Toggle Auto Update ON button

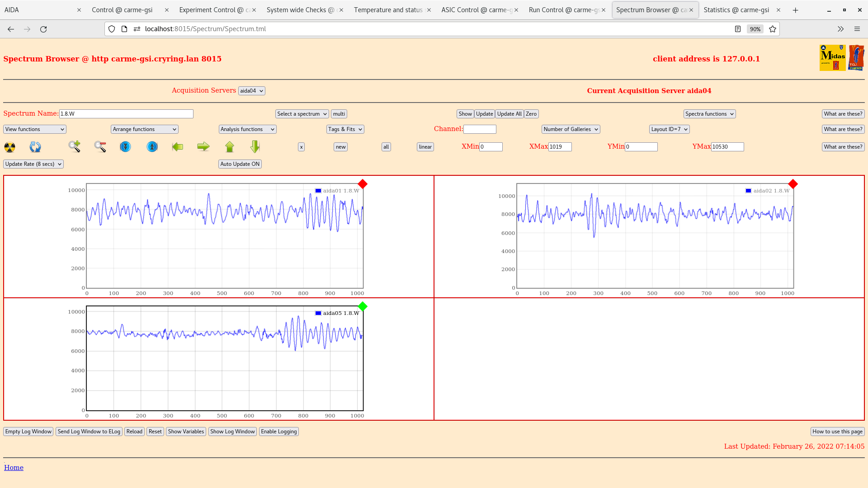click(x=240, y=164)
